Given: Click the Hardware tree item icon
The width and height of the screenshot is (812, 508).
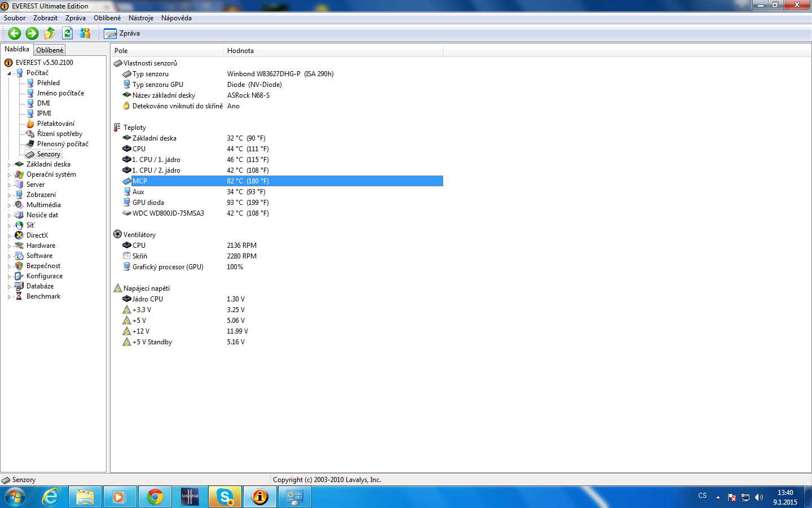Looking at the screenshot, I should [19, 246].
